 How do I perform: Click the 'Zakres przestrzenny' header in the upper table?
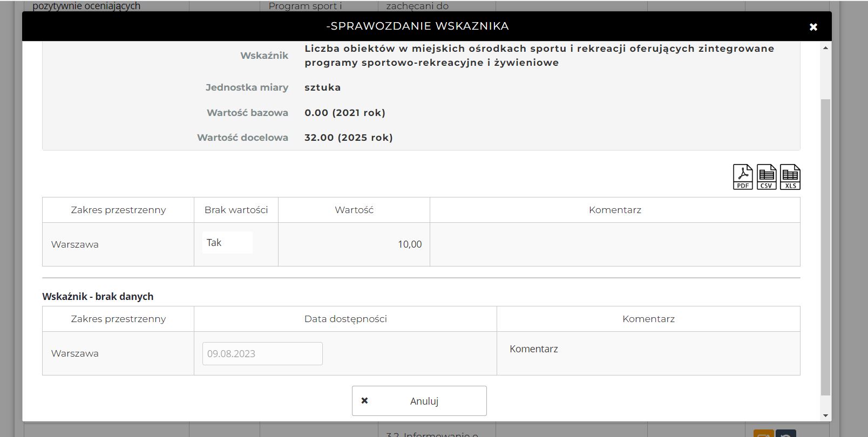coord(118,210)
